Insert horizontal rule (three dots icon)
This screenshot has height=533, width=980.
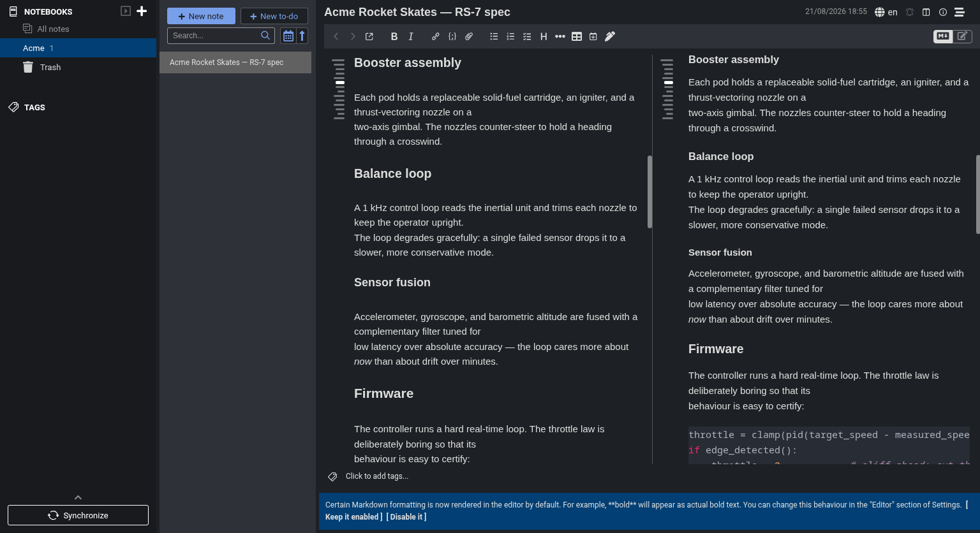click(560, 36)
